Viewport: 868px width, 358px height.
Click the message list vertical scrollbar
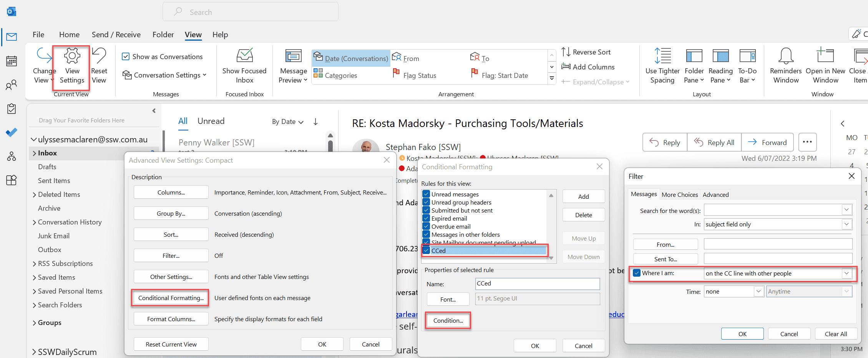(330, 146)
